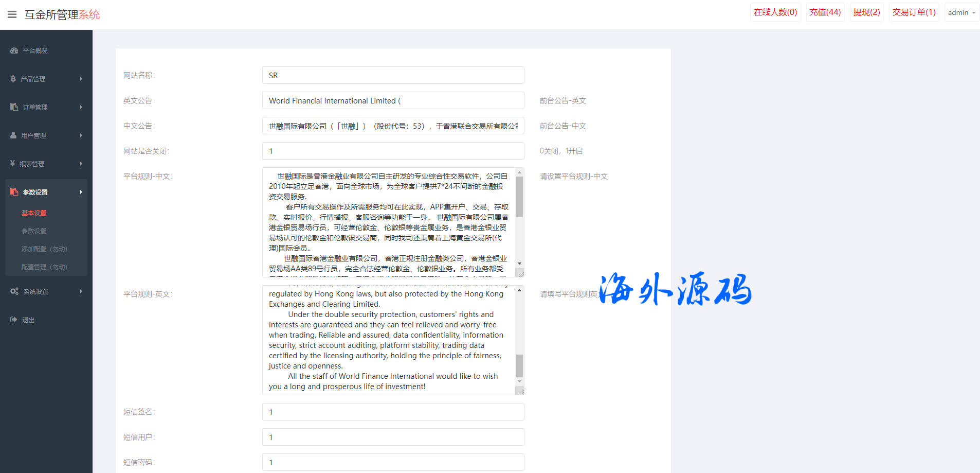Click the user icon beside 用户管理

tap(13, 135)
